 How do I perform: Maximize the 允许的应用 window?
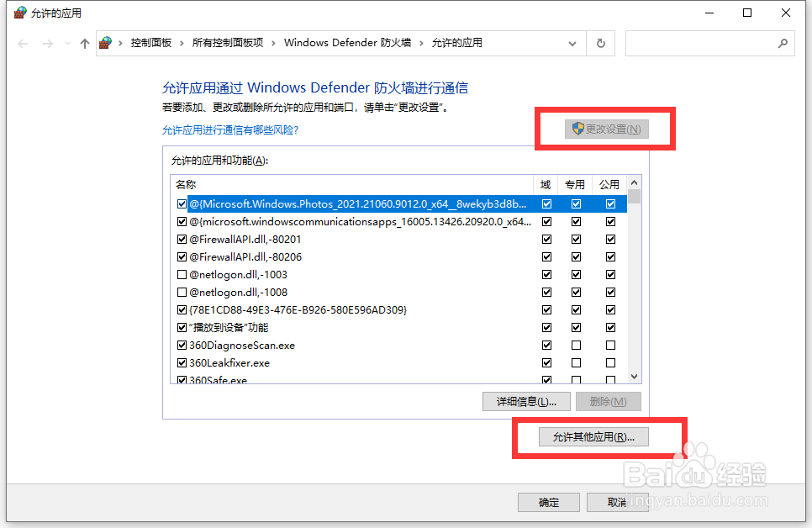coord(747,13)
